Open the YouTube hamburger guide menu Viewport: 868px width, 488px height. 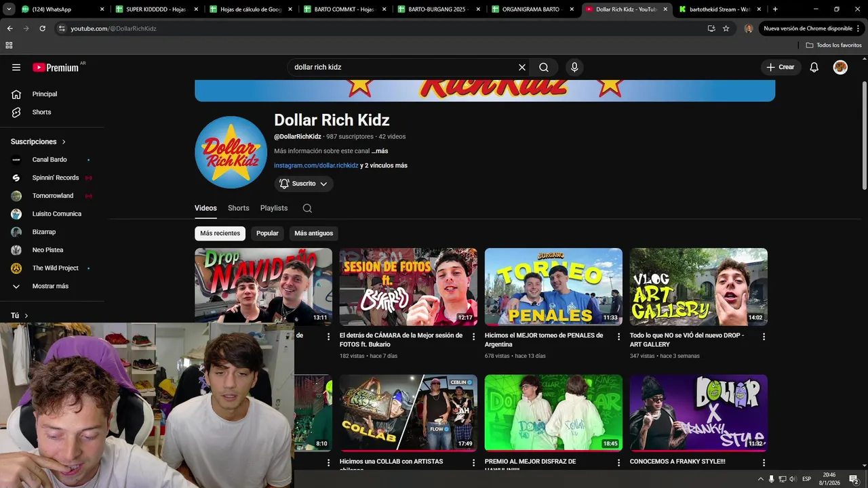pos(16,67)
